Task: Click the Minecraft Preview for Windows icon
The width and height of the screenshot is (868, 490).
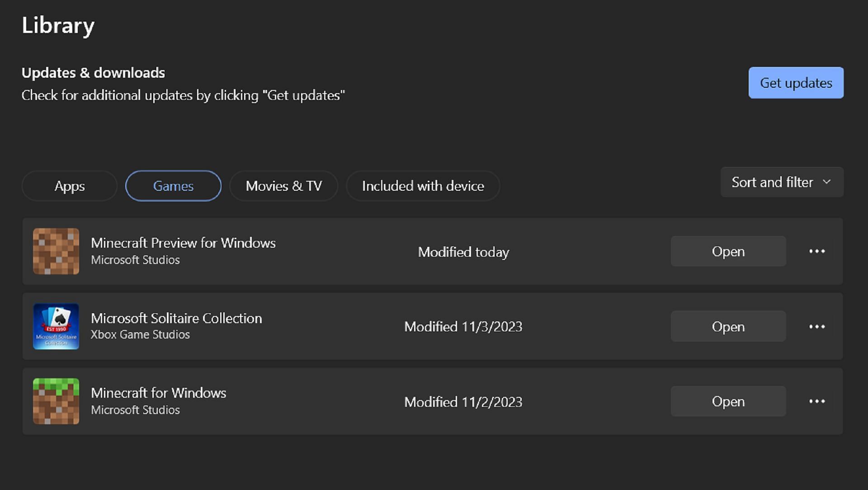Action: click(x=56, y=250)
